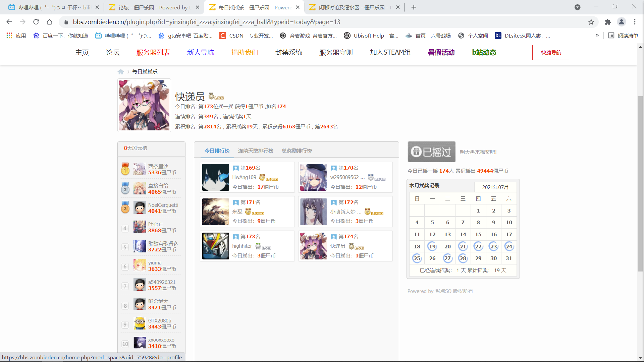644x362 pixels.
Task: Open the 百度一下 bookmark
Action: pyautogui.click(x=61, y=36)
